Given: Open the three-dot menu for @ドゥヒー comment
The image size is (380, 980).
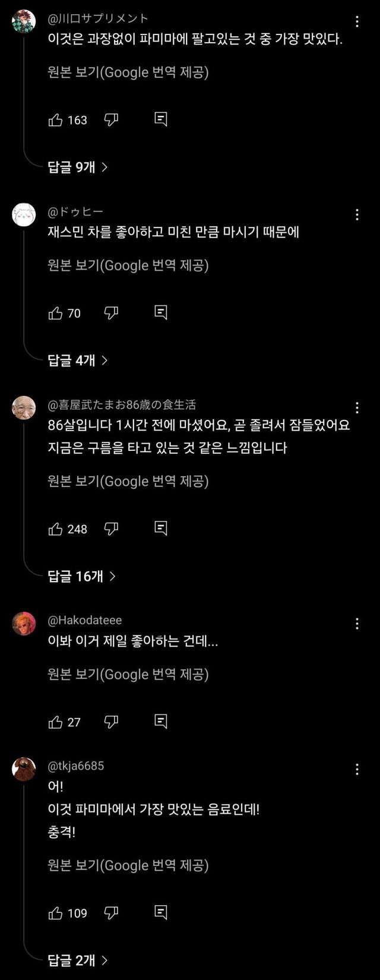Looking at the screenshot, I should point(357,215).
